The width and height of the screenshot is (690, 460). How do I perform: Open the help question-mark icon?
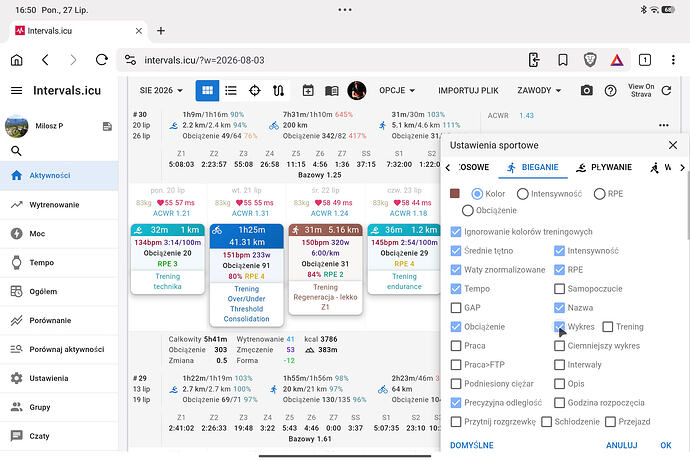tap(610, 91)
